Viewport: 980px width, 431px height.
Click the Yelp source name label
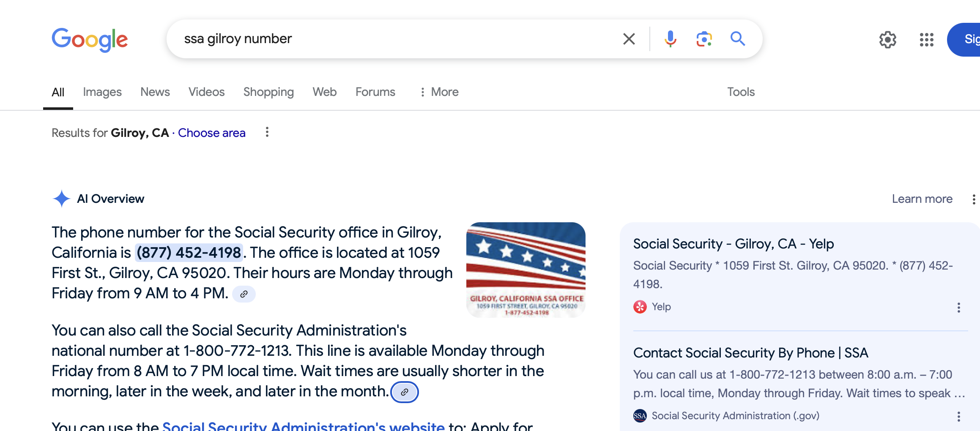coord(661,307)
